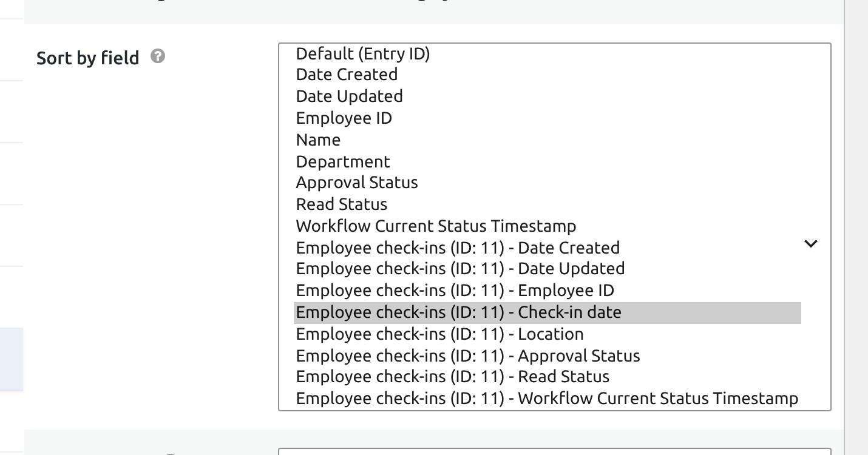Image resolution: width=868 pixels, height=455 pixels.
Task: Choose the top-level "Approval Status" option
Action: (548, 183)
